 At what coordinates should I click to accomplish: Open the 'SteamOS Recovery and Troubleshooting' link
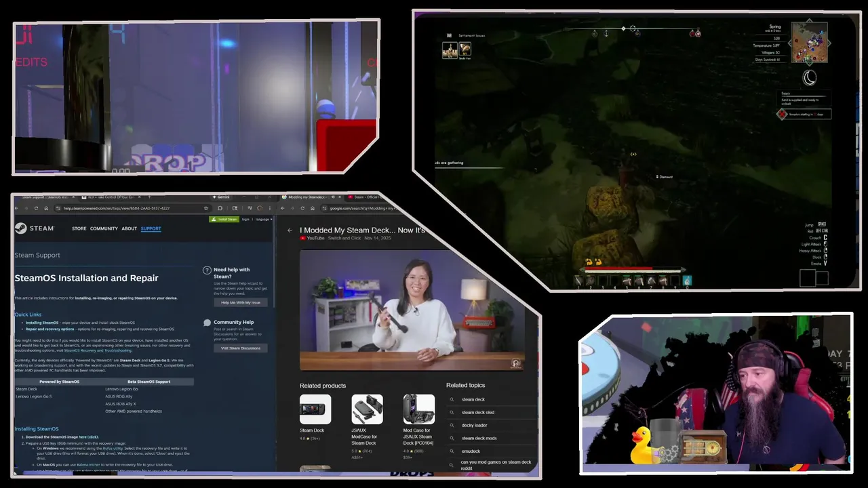(x=98, y=350)
